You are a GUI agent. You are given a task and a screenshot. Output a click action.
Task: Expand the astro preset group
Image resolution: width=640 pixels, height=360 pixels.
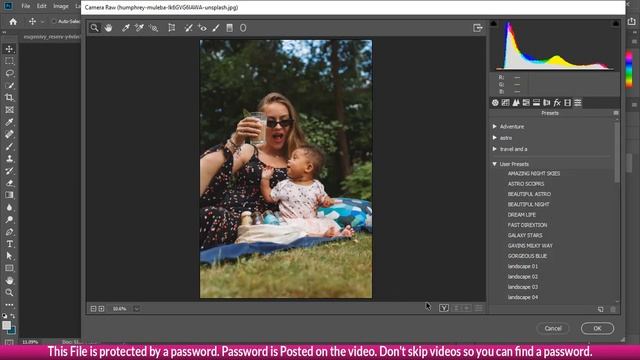pyautogui.click(x=495, y=138)
